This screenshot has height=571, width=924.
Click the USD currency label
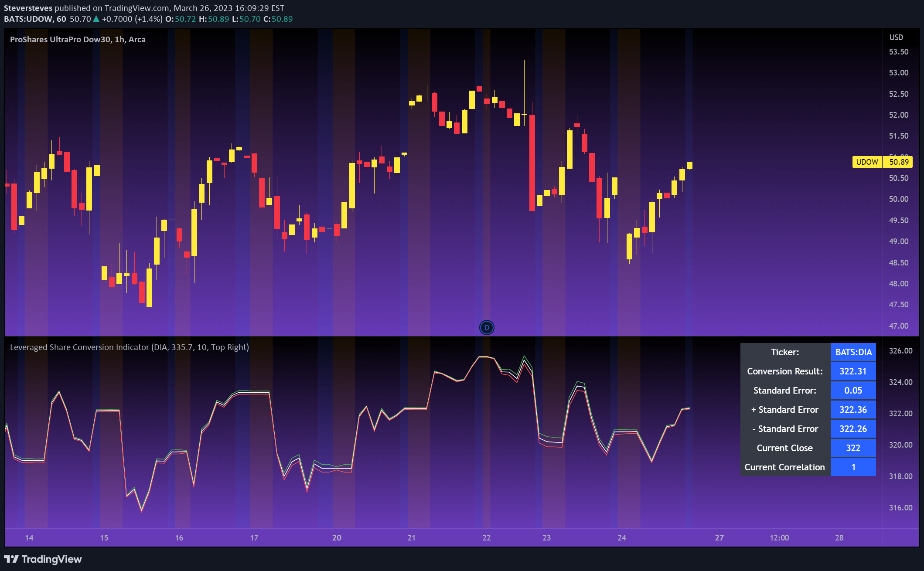pyautogui.click(x=896, y=37)
